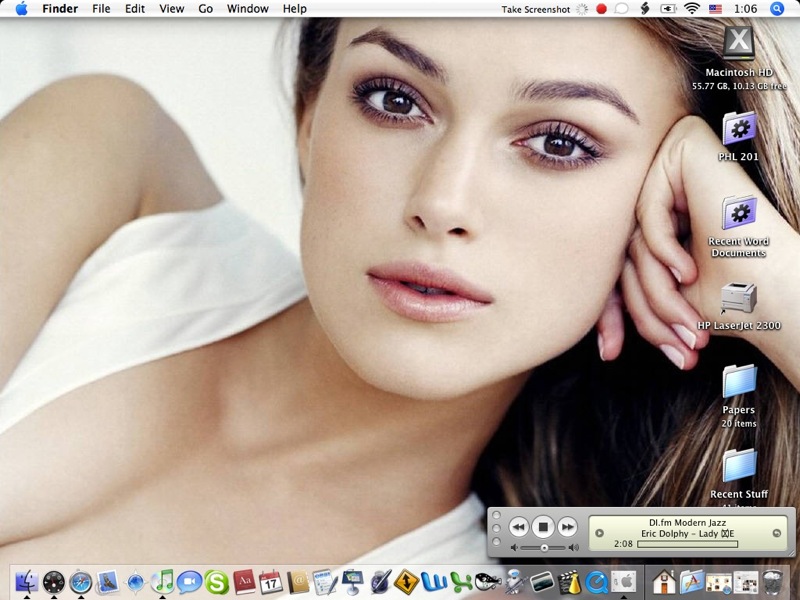Open Spotlight search in the menu bar
800x600 pixels.
pos(777,9)
